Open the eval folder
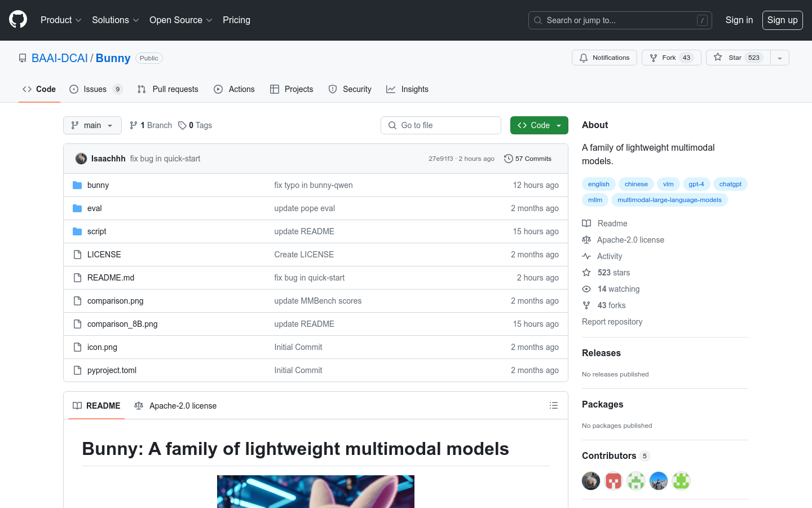This screenshot has width=812, height=508. tap(94, 208)
